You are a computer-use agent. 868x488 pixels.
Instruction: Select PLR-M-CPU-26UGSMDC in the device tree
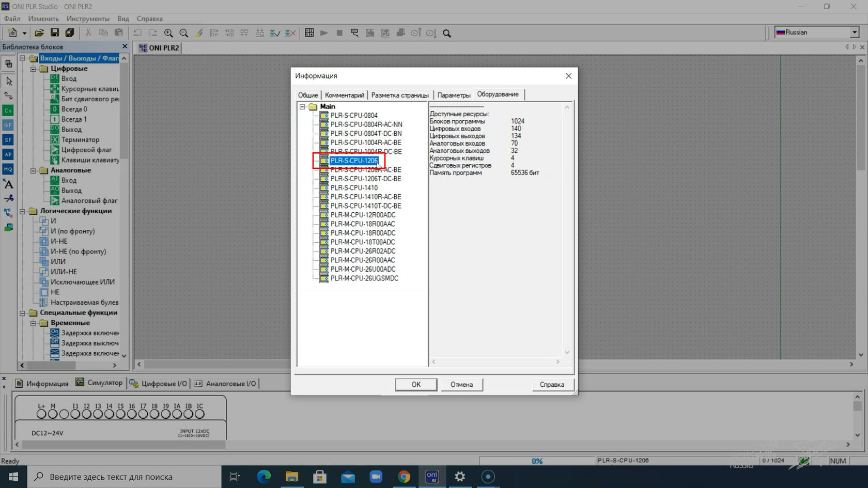pos(364,278)
